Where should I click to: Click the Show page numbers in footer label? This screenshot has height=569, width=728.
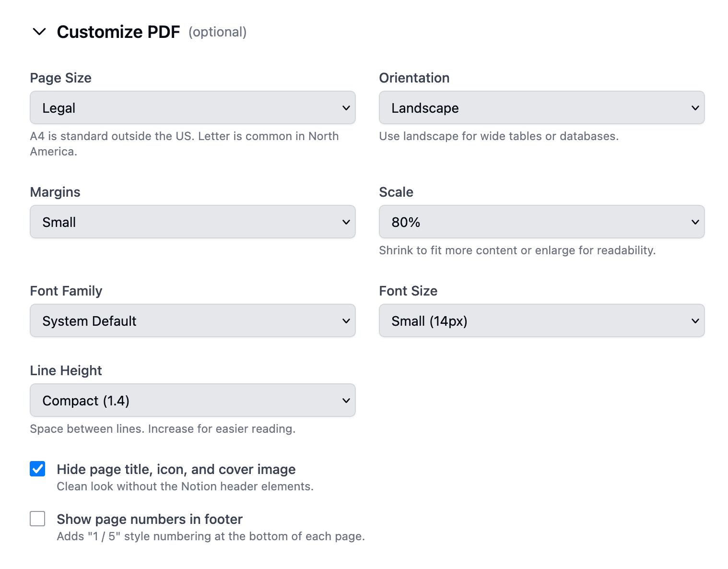[x=149, y=519]
